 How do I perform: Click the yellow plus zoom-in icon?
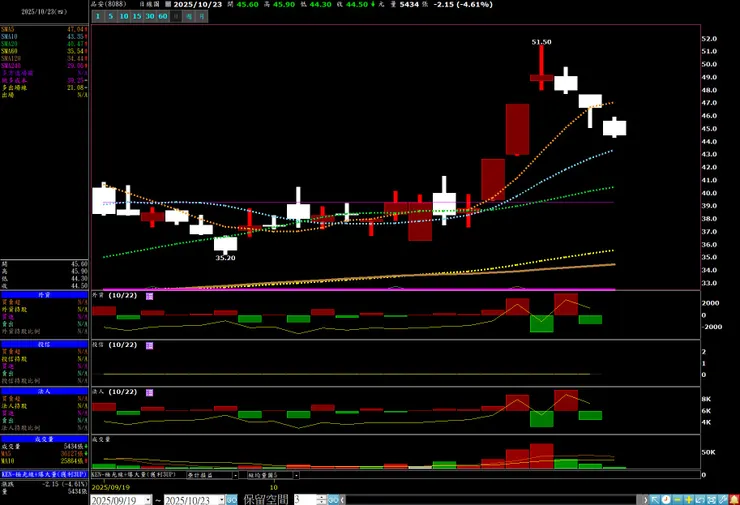(x=689, y=500)
